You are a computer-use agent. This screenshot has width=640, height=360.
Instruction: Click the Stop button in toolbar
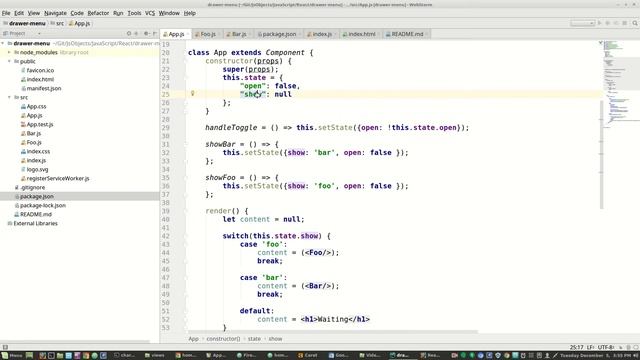coord(624,23)
